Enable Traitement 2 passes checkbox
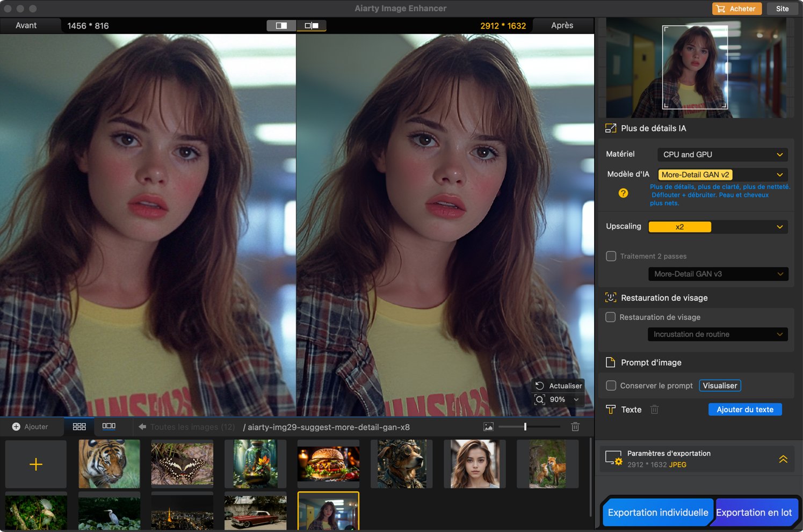 (611, 256)
